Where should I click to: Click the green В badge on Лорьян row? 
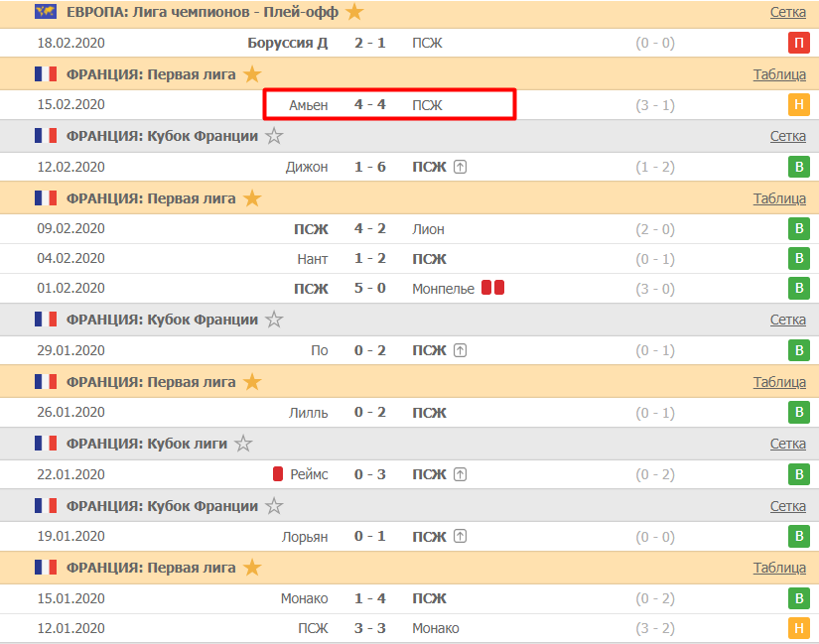pos(798,537)
